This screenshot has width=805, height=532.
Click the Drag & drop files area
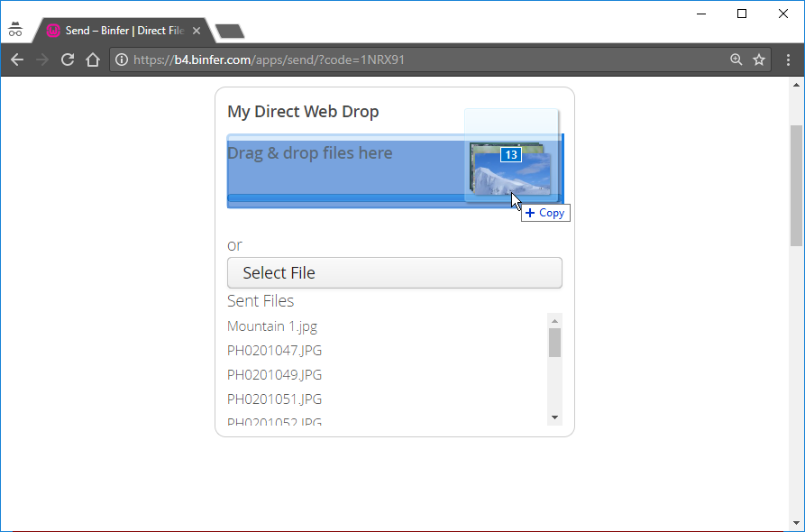394,171
